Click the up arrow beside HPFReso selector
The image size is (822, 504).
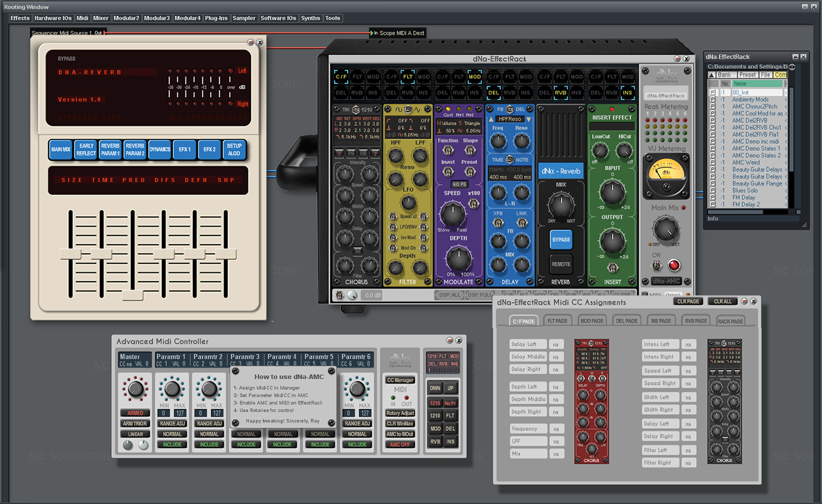pos(492,119)
